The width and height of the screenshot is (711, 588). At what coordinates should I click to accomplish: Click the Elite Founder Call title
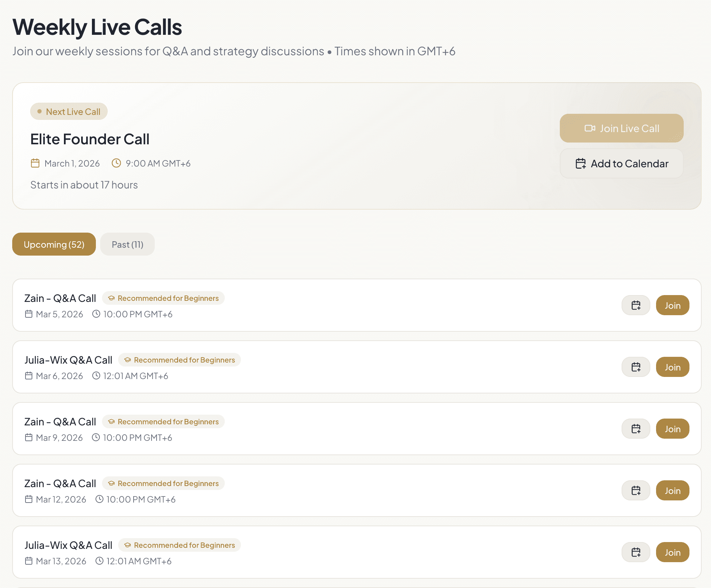coord(90,139)
